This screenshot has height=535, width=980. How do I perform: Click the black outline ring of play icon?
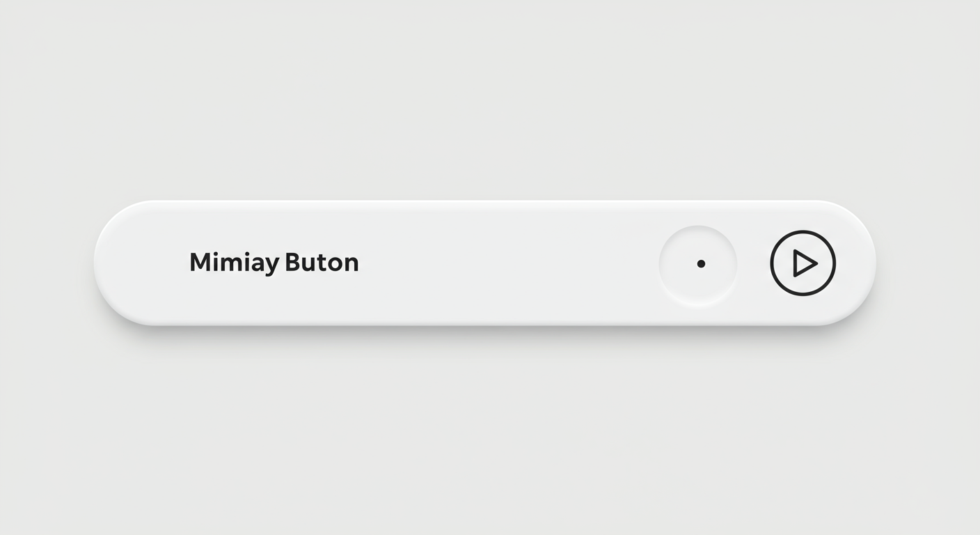[x=772, y=263]
